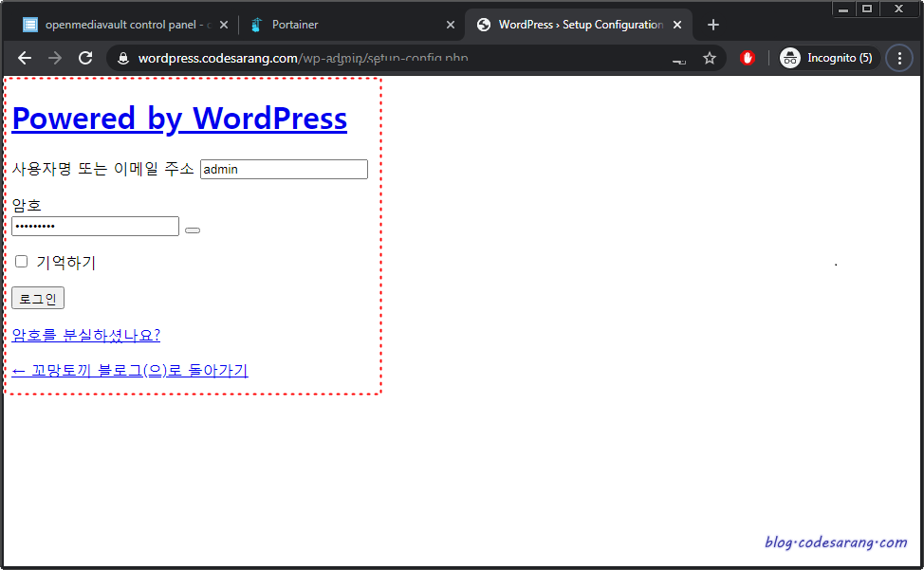Viewport: 924px width, 570px height.
Task: Open the Powered by WordPress link
Action: 179,119
